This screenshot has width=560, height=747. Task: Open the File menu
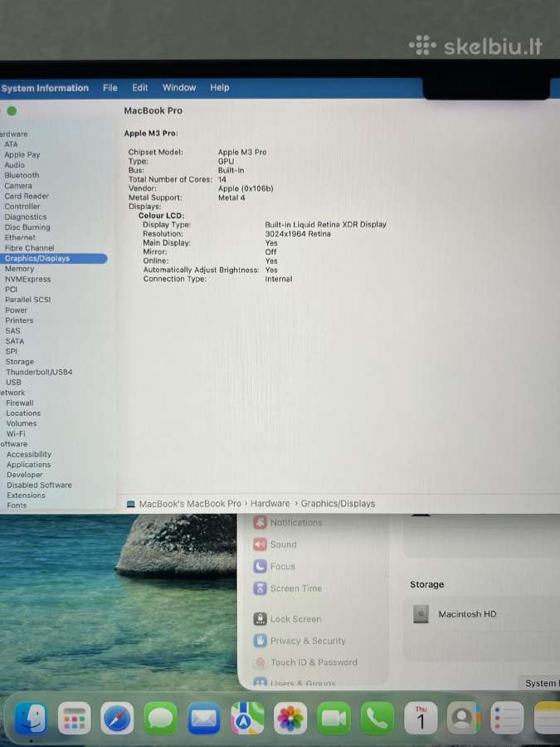click(110, 88)
